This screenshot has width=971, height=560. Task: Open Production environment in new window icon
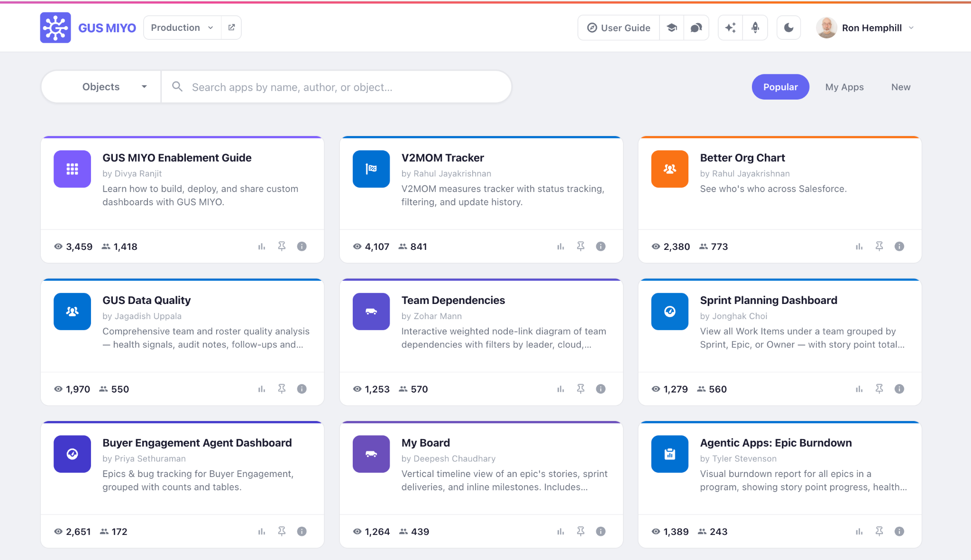[231, 28]
